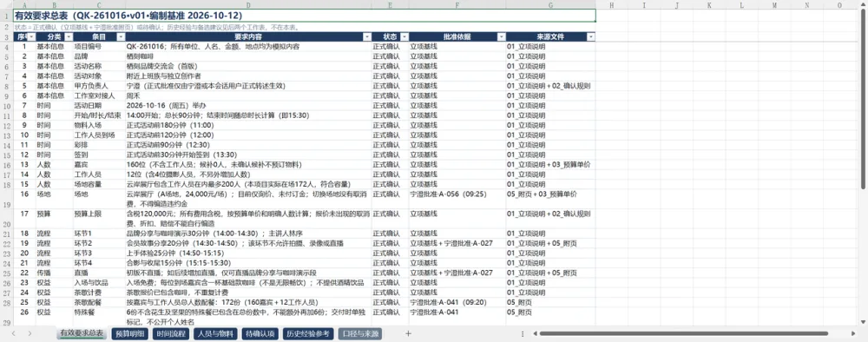Image resolution: width=868 pixels, height=342 pixels.
Task: Click the cell 宁澄批准·A-056（09:25）
Action: [457, 200]
